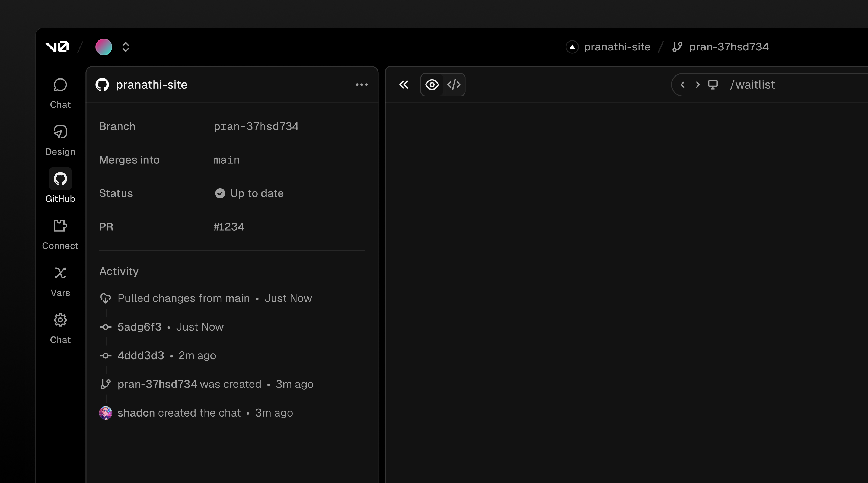The width and height of the screenshot is (868, 483).
Task: Switch to the Design sidebar section
Action: click(60, 139)
